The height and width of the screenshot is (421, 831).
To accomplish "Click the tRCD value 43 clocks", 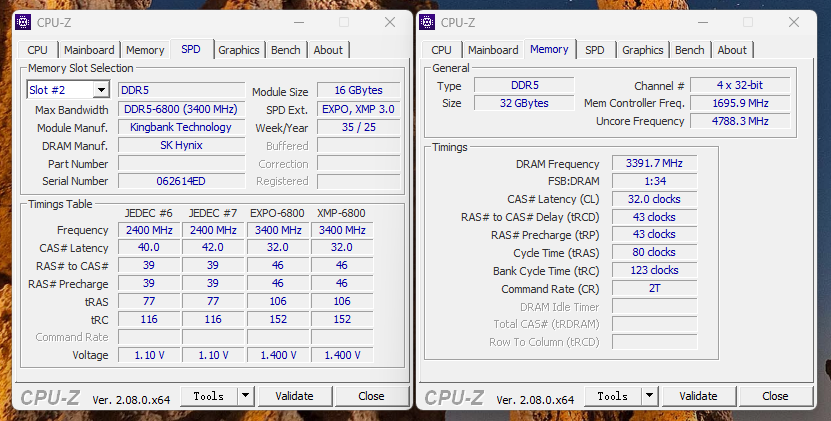I will coord(655,217).
